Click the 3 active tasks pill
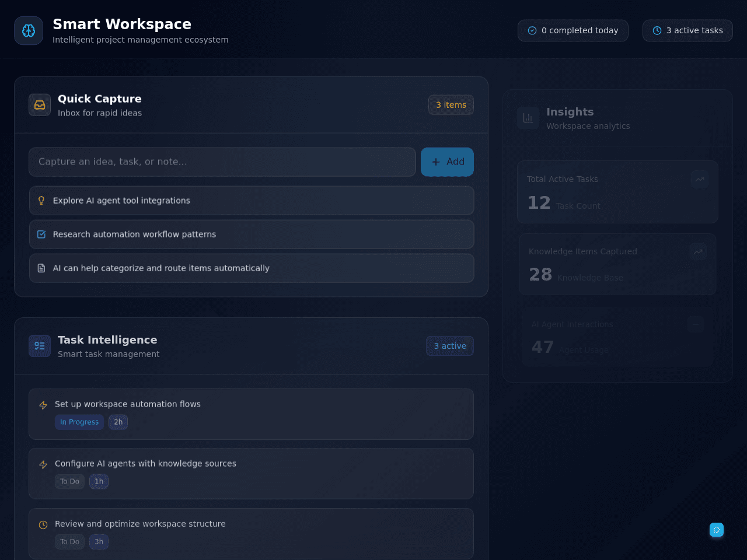Viewport: 747px width, 560px height. [687, 31]
